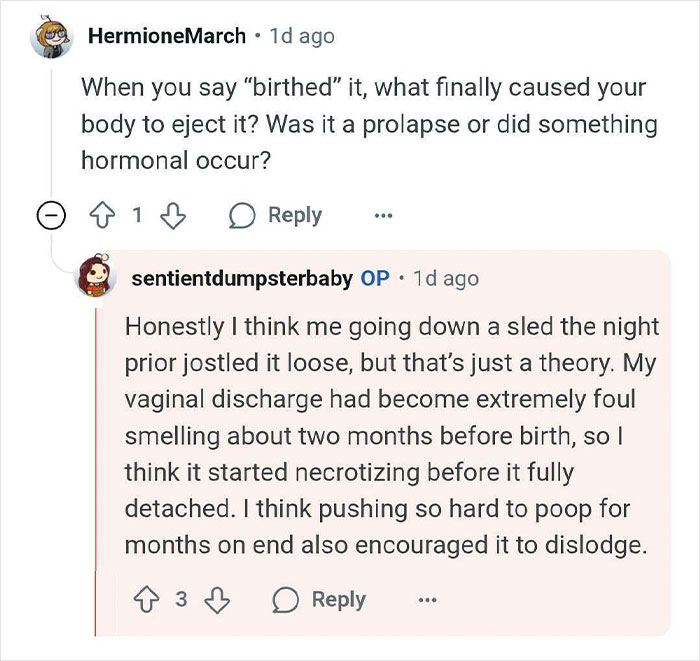The width and height of the screenshot is (700, 661).
Task: Click Reply under sentientdumpsterbaby's comment
Action: 320,599
